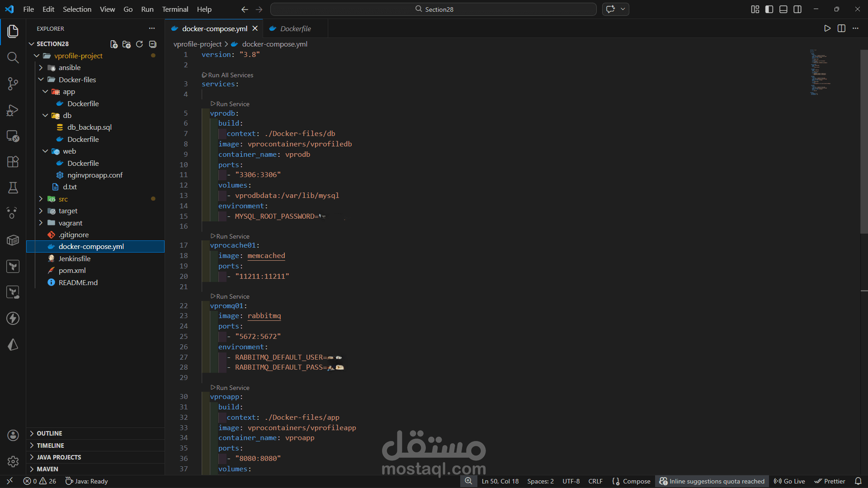Viewport: 868px width, 488px height.
Task: Collapse all folders in Explorer
Action: [x=153, y=44]
